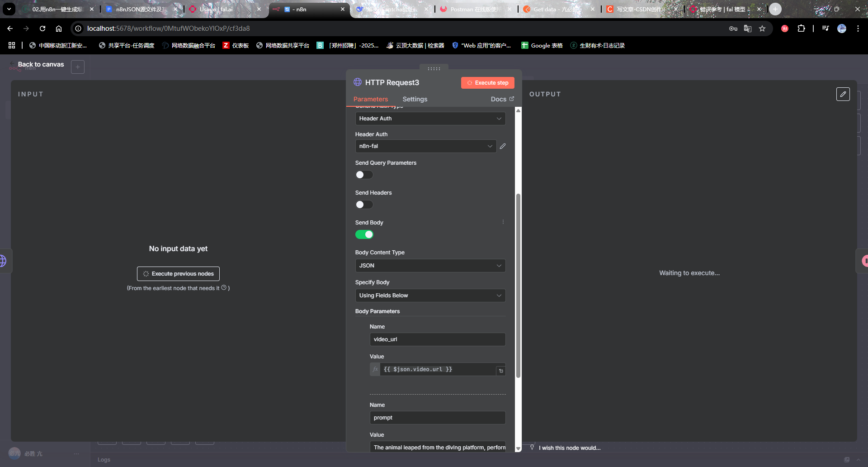Screen dimensions: 868x467
Task: Click the $json.video.url value expression field
Action: click(438, 369)
